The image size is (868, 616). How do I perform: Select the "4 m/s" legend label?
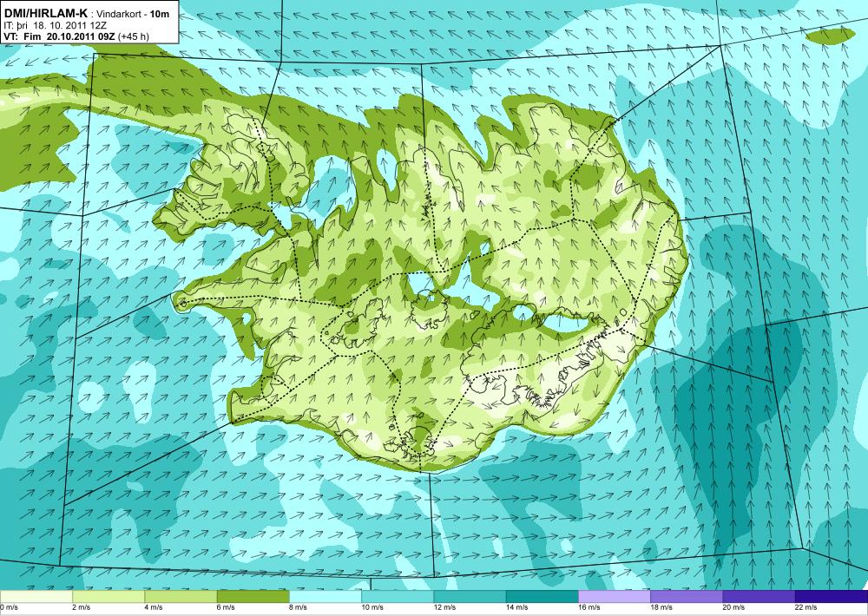(154, 607)
